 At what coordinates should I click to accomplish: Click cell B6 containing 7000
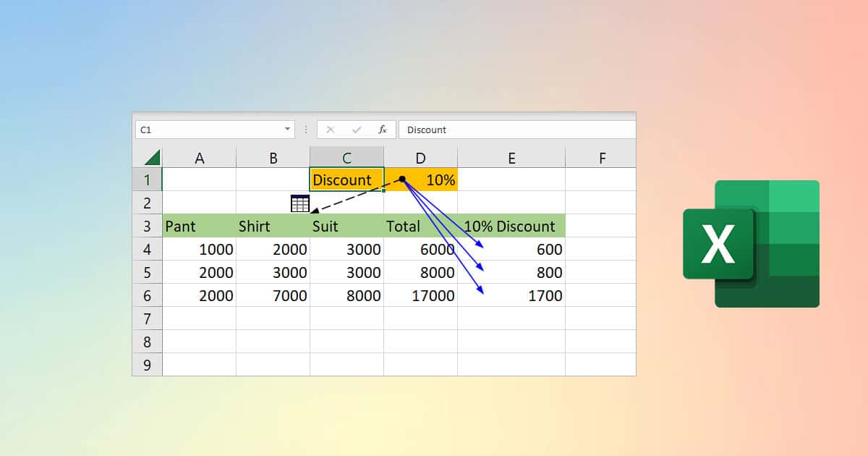tap(273, 295)
